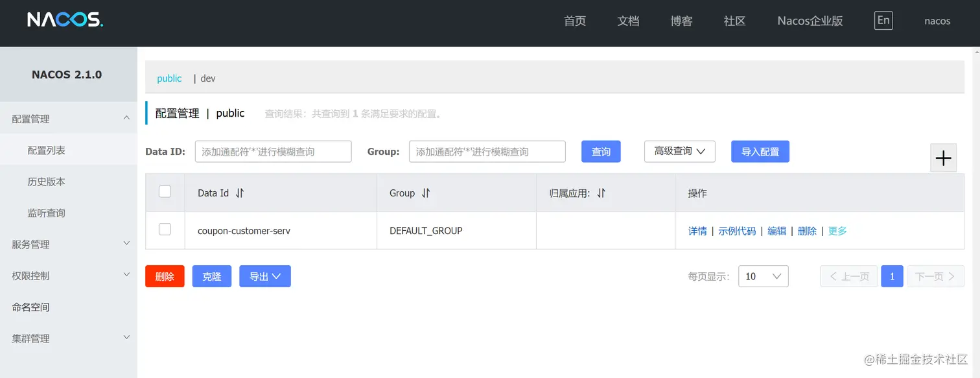Image resolution: width=980 pixels, height=378 pixels.
Task: Open 历史版本 in the sidebar
Action: (69, 182)
